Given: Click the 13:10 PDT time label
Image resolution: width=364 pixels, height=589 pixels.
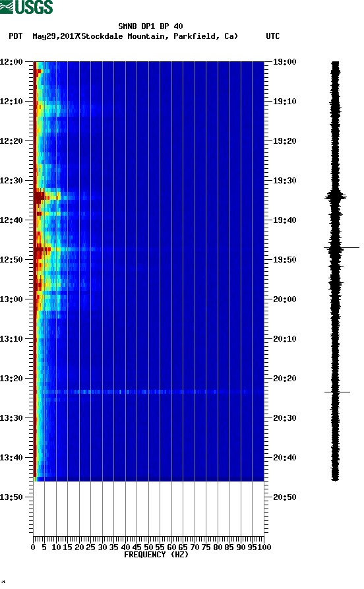Looking at the screenshot, I should point(12,339).
